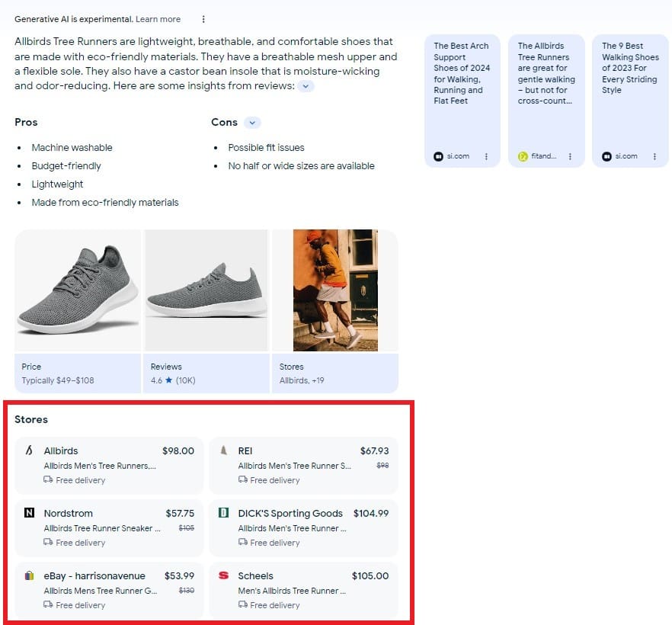Open 'The Allbirds Tree Runners are great' card
The height and width of the screenshot is (625, 672).
(x=546, y=101)
